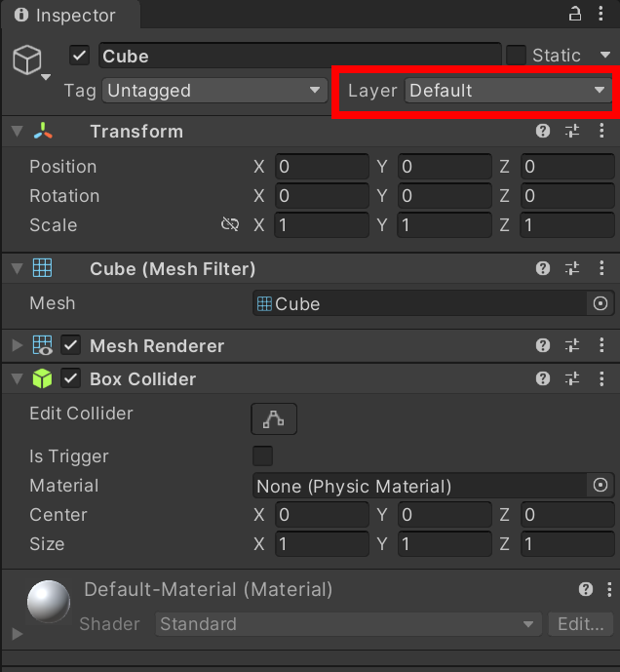Click the Rotation Y field
620x672 pixels.
[x=445, y=195]
